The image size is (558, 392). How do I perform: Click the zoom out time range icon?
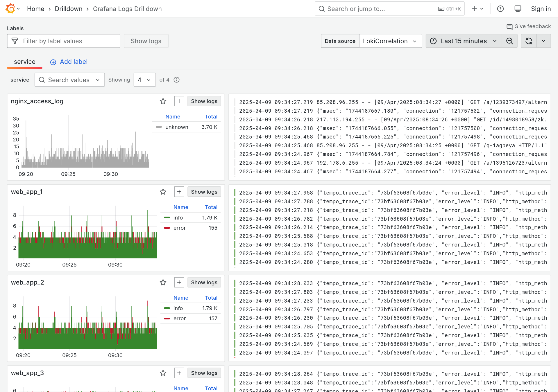pos(509,41)
